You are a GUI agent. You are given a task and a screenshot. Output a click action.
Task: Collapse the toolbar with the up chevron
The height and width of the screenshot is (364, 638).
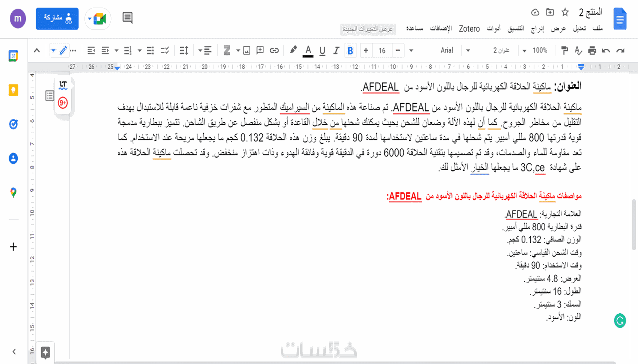pos(37,50)
